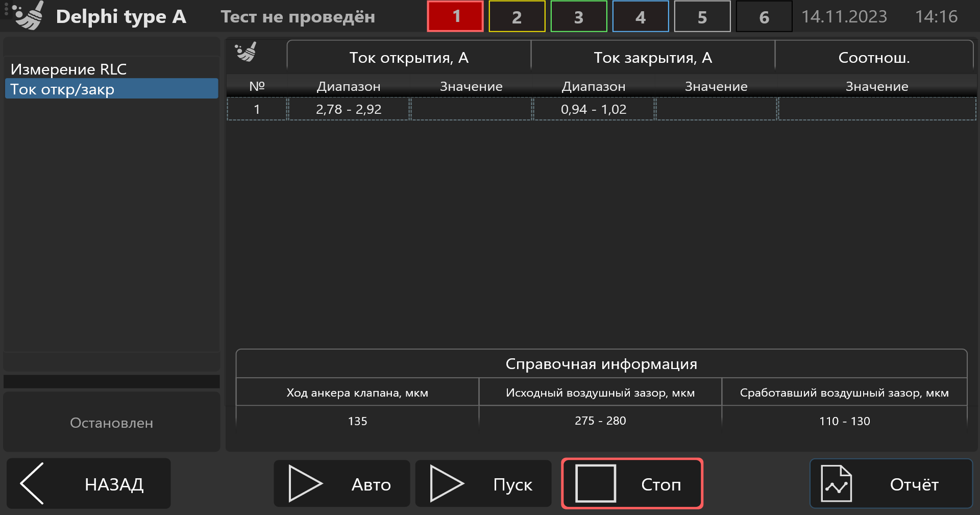Click the 0,94 - 1,02 range cell
Image resolution: width=980 pixels, height=515 pixels.
(594, 109)
